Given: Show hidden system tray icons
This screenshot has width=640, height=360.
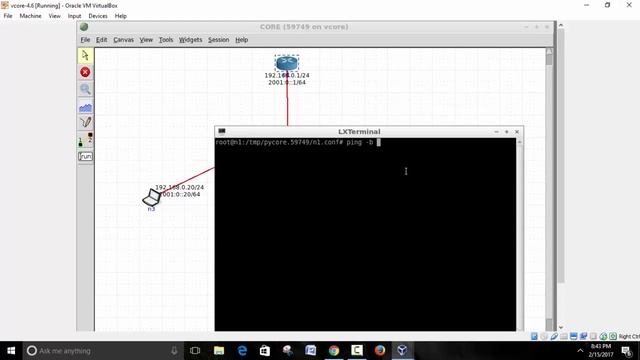Looking at the screenshot, I should click(x=580, y=351).
